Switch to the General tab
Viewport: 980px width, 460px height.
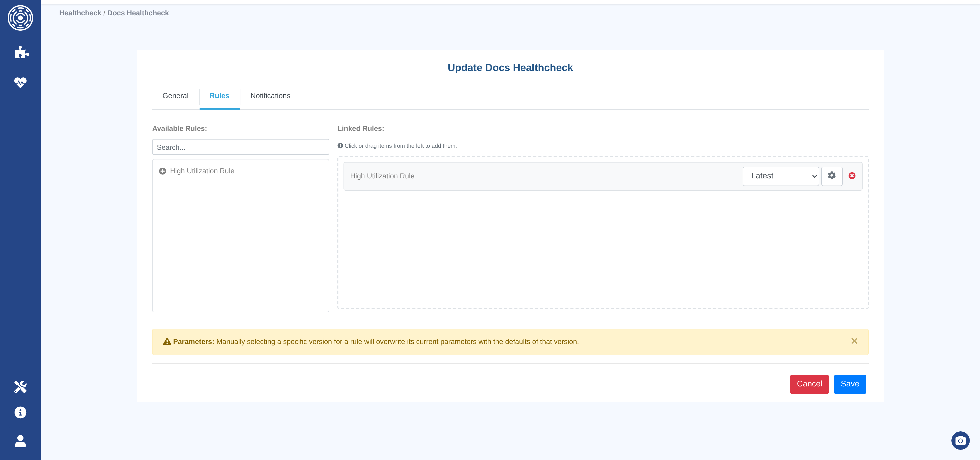tap(175, 96)
